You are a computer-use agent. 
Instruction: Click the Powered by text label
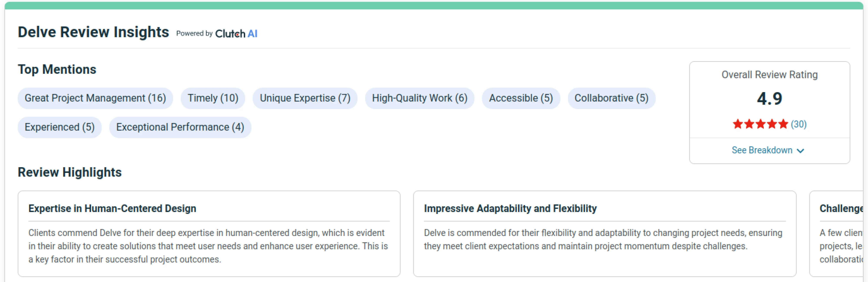tap(195, 33)
